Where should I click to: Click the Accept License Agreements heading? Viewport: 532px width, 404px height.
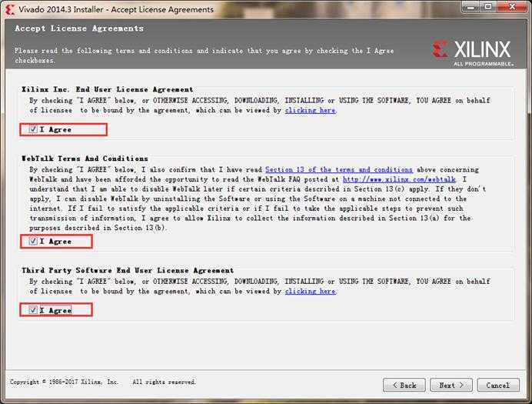pyautogui.click(x=79, y=28)
